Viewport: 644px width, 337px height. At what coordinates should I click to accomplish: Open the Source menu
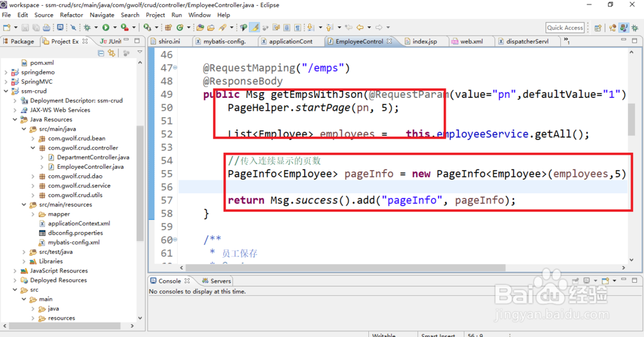pos(44,15)
